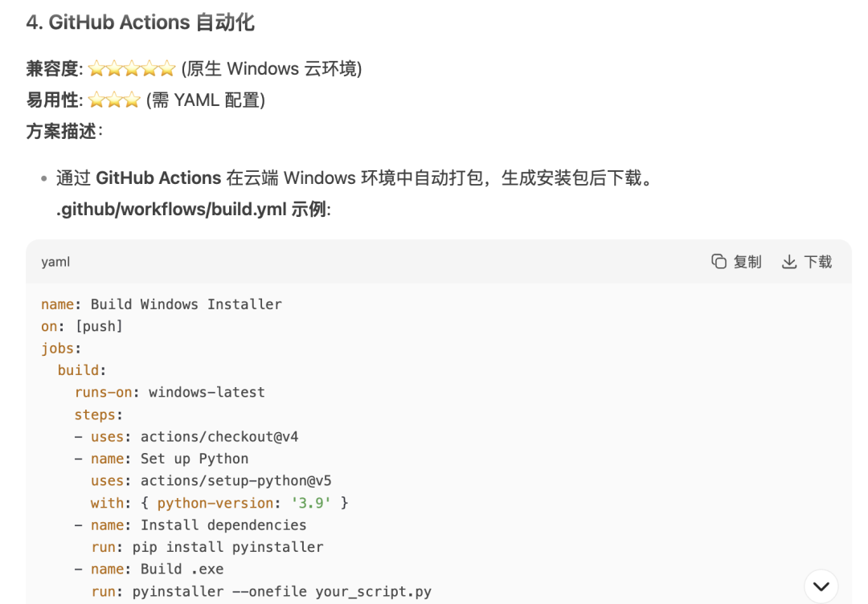Click the '3.9' python-version value
The width and height of the screenshot is (868, 604).
(x=310, y=503)
